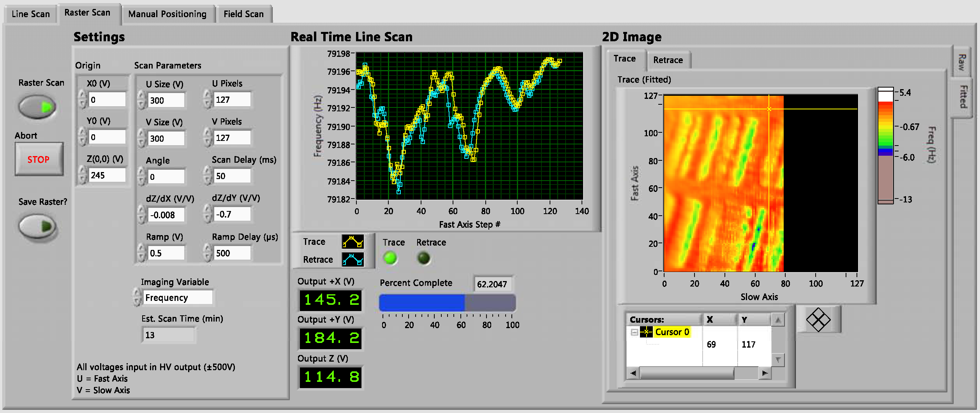Click the red STOP abort button
Screen dimensions: 980x413
click(39, 159)
